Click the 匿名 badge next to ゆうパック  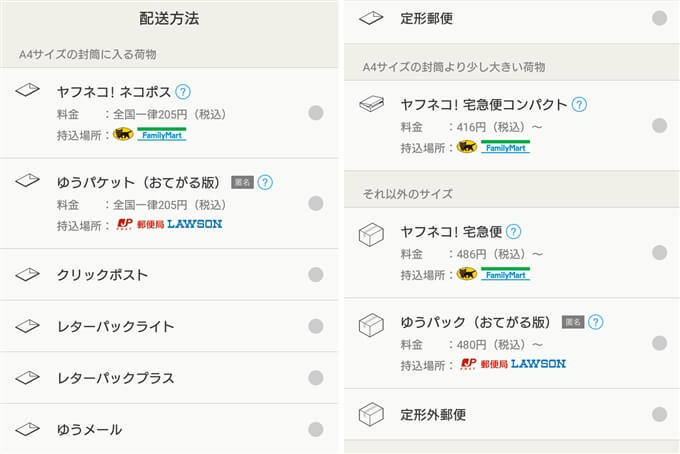[573, 323]
